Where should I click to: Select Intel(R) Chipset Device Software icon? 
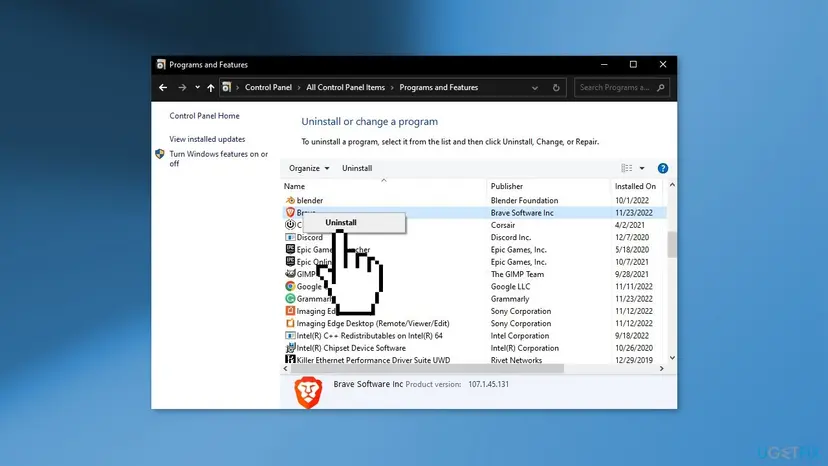pyautogui.click(x=290, y=348)
